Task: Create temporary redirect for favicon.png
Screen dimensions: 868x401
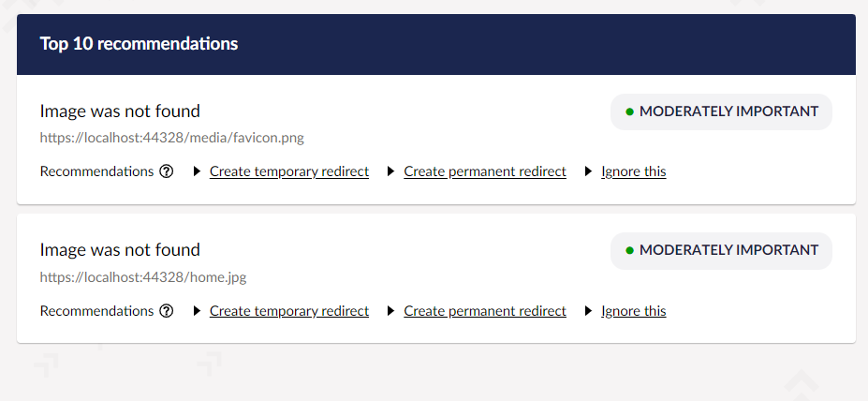Action: (289, 171)
